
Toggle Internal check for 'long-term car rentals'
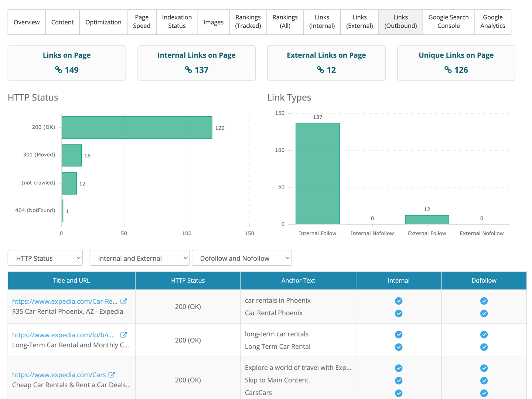click(x=399, y=334)
